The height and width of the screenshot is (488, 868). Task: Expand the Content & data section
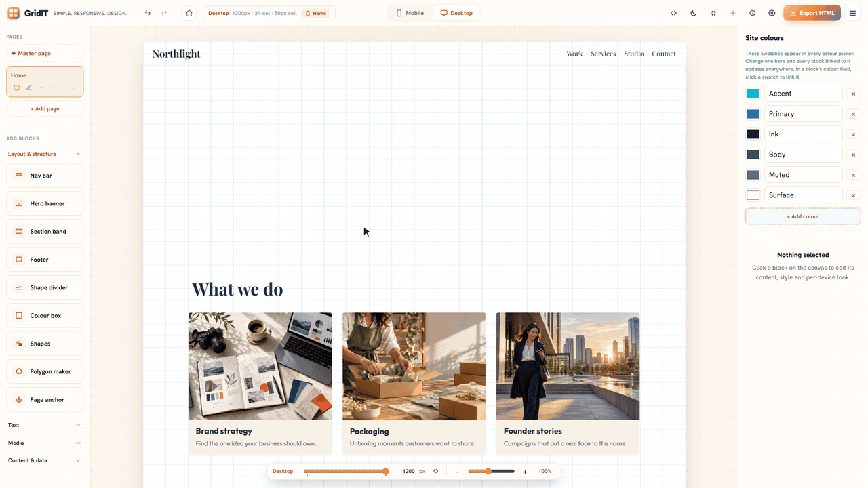[x=45, y=460]
